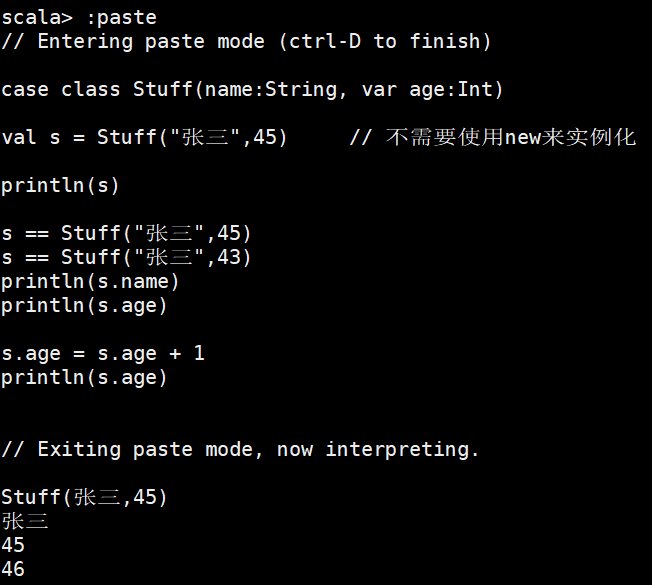The width and height of the screenshot is (652, 585).
Task: Click the println(s) line
Action: pyautogui.click(x=61, y=185)
